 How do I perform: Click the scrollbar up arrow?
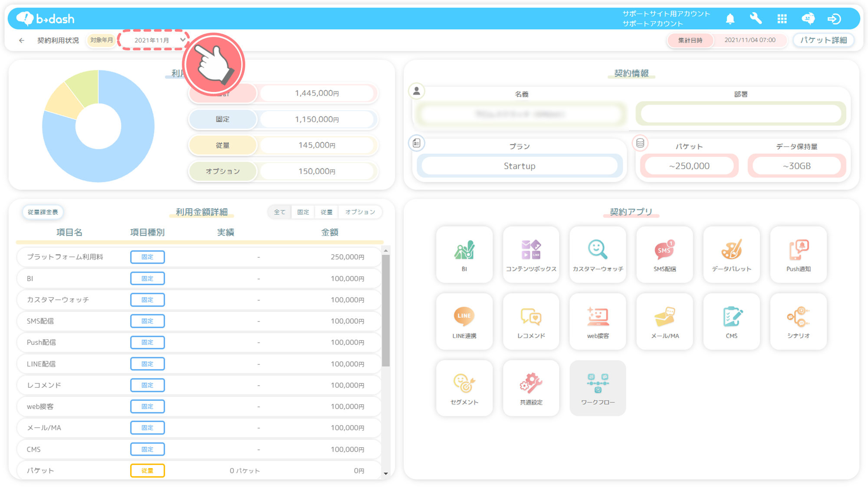tap(385, 251)
